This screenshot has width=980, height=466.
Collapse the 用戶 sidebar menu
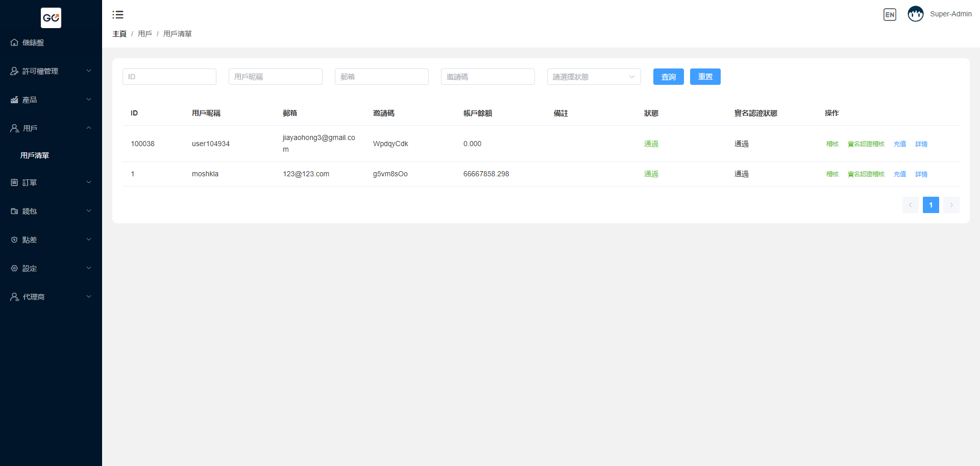click(x=89, y=128)
